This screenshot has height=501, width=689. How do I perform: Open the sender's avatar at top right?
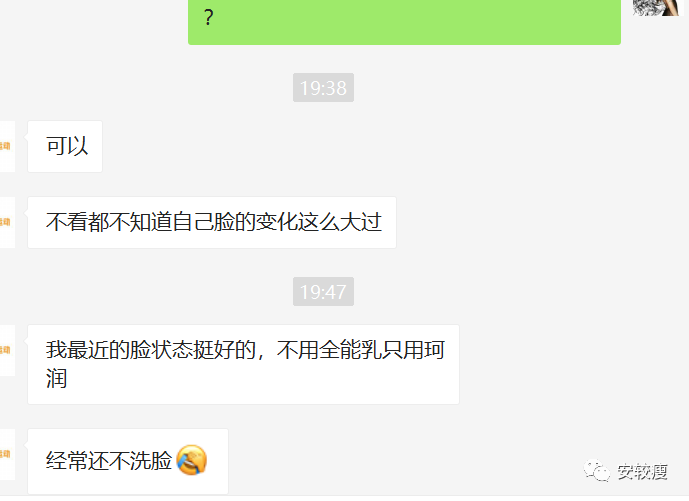point(657,7)
